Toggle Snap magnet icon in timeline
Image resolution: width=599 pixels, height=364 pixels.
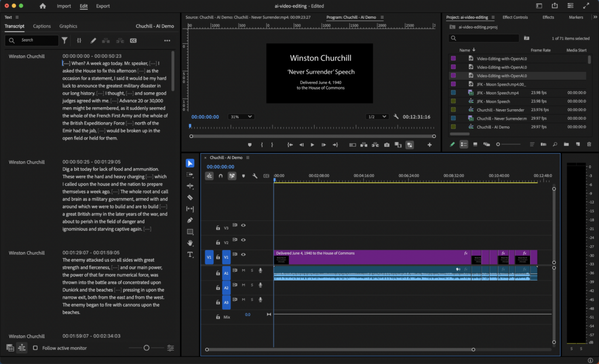(x=221, y=176)
